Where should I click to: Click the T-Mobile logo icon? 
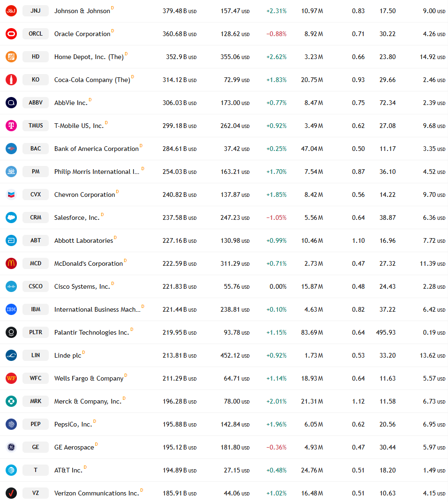click(x=11, y=126)
